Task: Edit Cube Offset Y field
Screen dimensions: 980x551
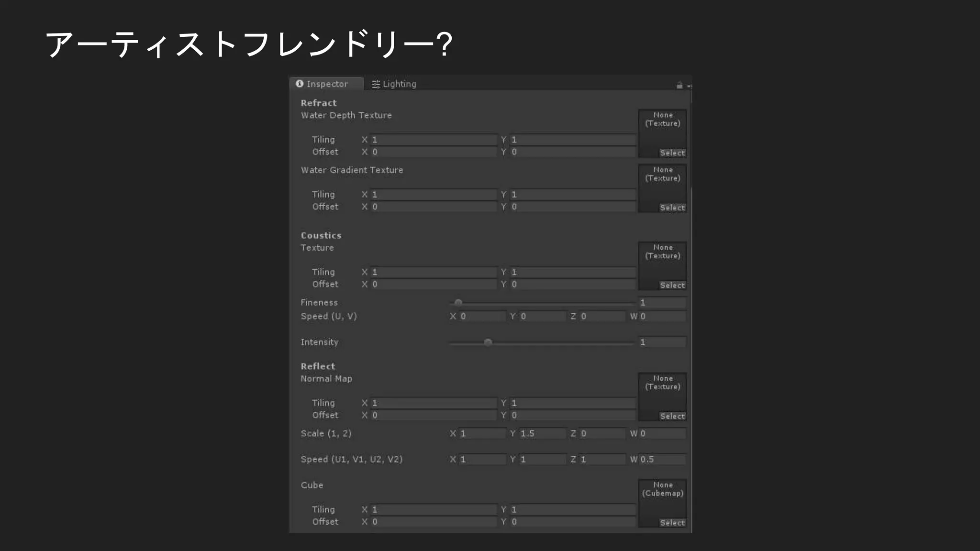Action: coord(572,522)
